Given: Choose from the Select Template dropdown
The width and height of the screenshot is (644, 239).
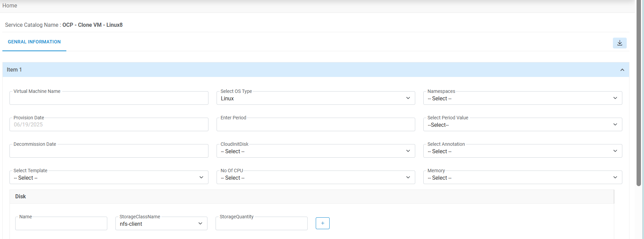Looking at the screenshot, I should (109, 178).
